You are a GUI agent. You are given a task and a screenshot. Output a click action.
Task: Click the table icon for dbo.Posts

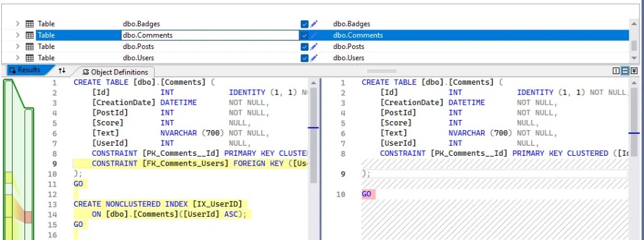(30, 46)
